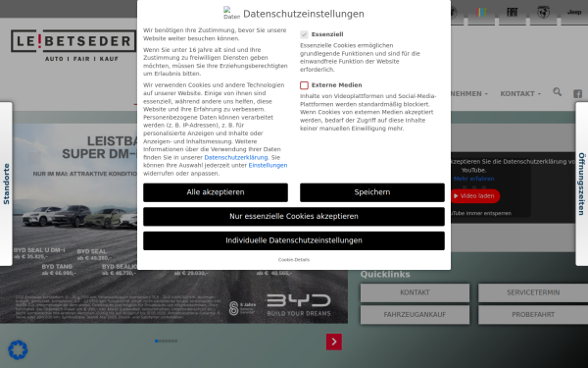Click the dialog's header logo image

pos(231,13)
